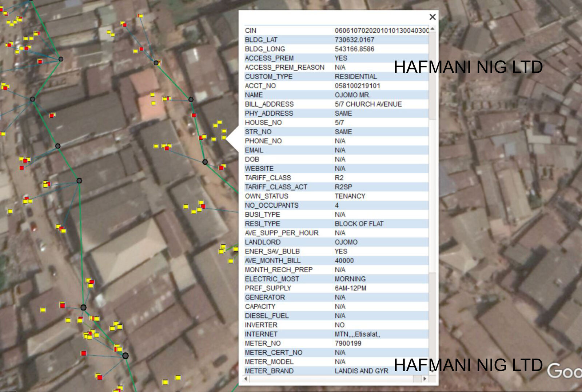Click the horizontal scroll left arrow
The height and width of the screenshot is (392, 582).
click(x=246, y=379)
